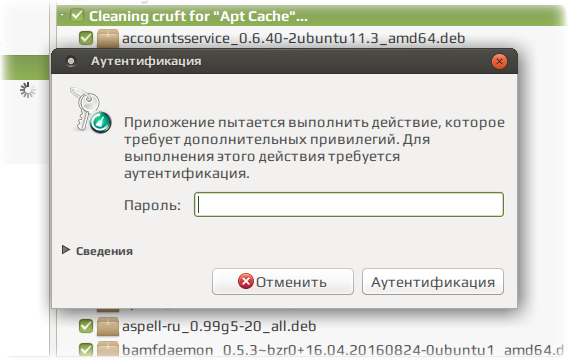Click the aspell-ru package box icon
The width and height of the screenshot is (568, 361).
(x=108, y=326)
